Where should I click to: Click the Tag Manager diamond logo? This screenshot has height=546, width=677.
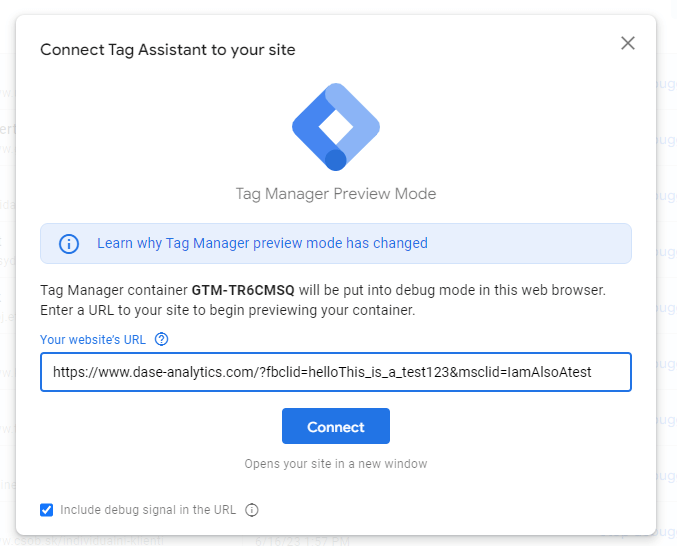click(x=336, y=127)
